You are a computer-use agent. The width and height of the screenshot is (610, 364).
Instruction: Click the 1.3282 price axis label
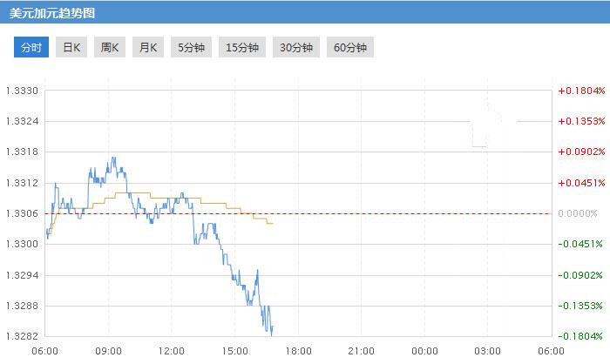pos(22,336)
